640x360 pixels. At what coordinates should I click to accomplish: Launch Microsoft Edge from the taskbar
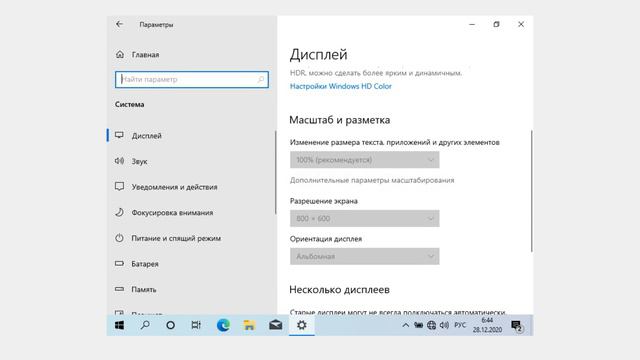click(x=223, y=325)
